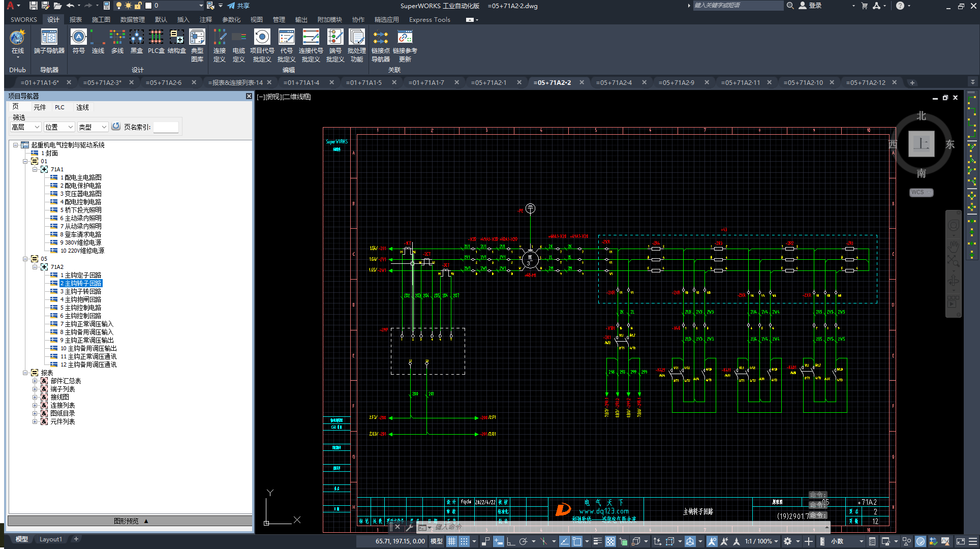980x549 pixels.
Task: Open the 电缆定义 cable definition tool
Action: (239, 46)
